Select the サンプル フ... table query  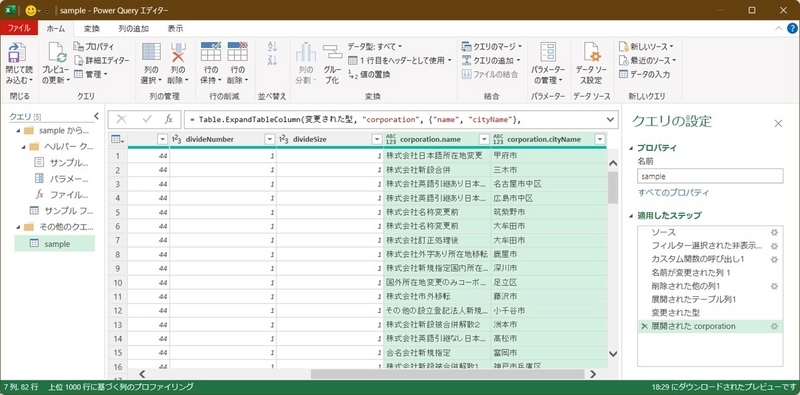61,210
